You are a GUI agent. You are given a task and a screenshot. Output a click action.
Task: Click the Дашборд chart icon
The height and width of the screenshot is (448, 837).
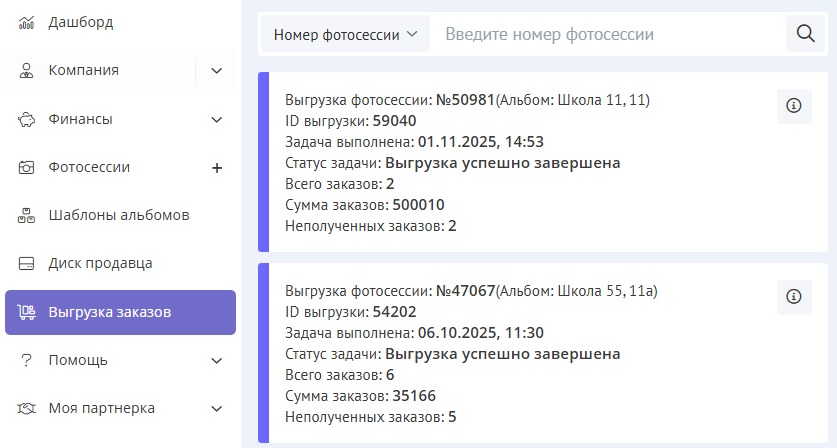(x=27, y=22)
